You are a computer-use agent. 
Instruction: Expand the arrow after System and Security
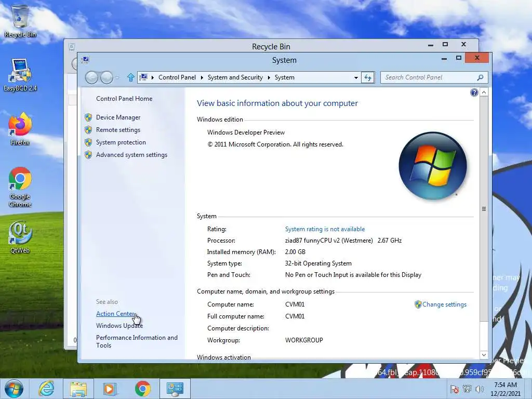pyautogui.click(x=269, y=78)
